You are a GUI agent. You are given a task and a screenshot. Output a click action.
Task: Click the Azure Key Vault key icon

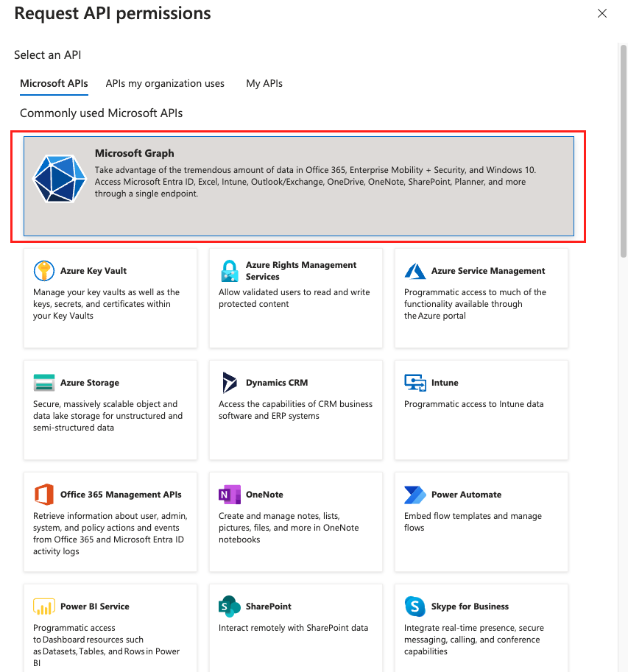pyautogui.click(x=43, y=271)
